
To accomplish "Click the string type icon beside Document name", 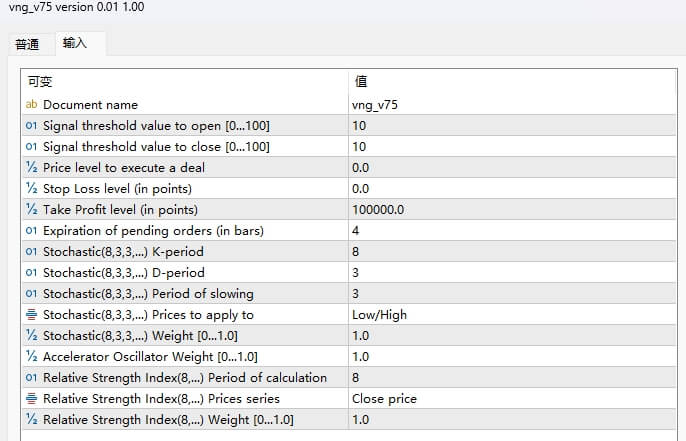I will point(31,105).
